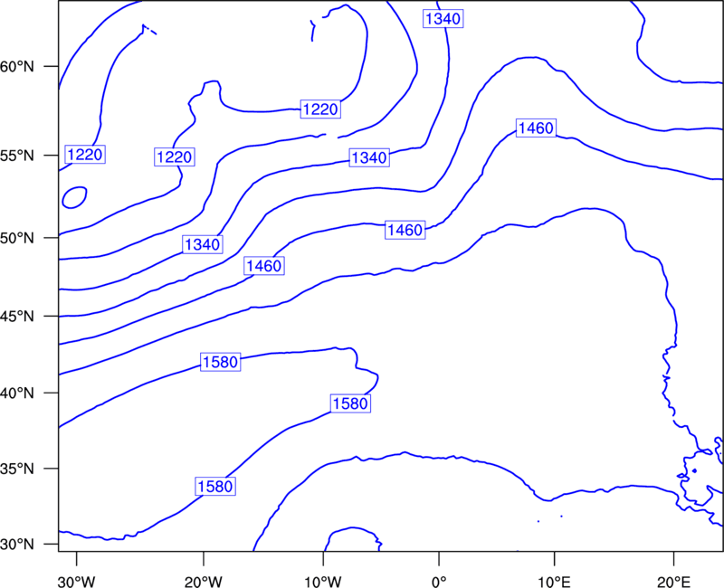The height and width of the screenshot is (588, 724).
Task: Click the 10°E longitude axis label
Action: [554, 582]
